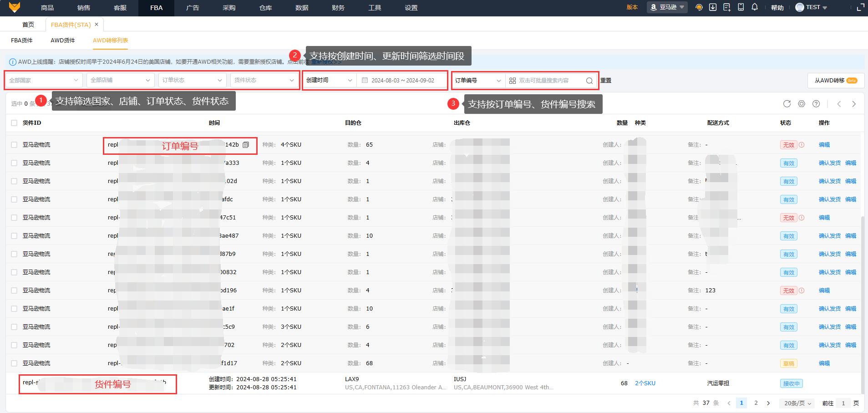868x413 pixels.
Task: Open the download center icon
Action: click(713, 7)
